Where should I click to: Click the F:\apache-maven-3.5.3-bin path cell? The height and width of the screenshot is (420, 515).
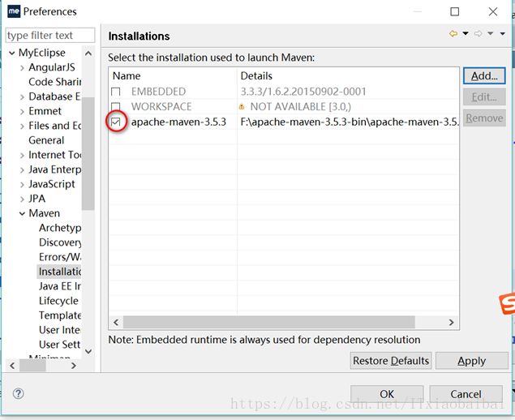350,122
